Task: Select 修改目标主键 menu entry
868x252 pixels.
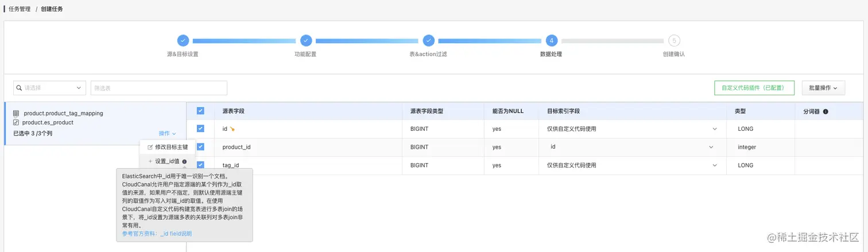Action: [x=168, y=147]
